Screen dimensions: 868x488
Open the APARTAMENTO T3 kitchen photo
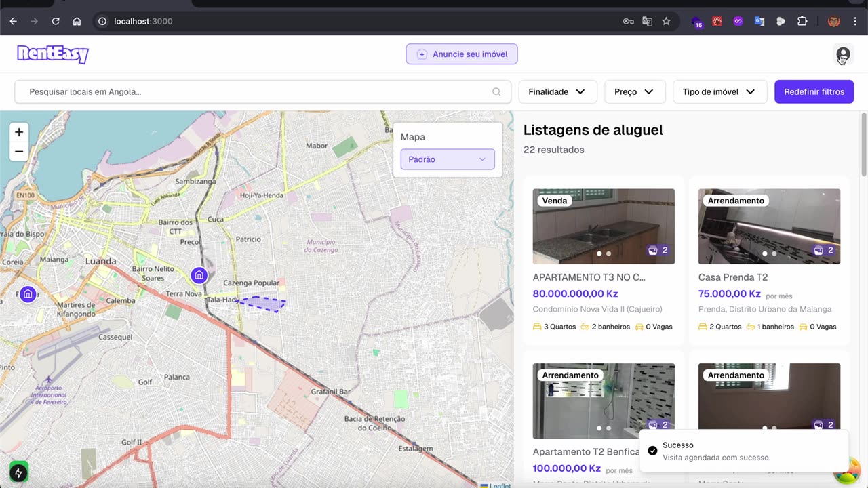tap(604, 226)
